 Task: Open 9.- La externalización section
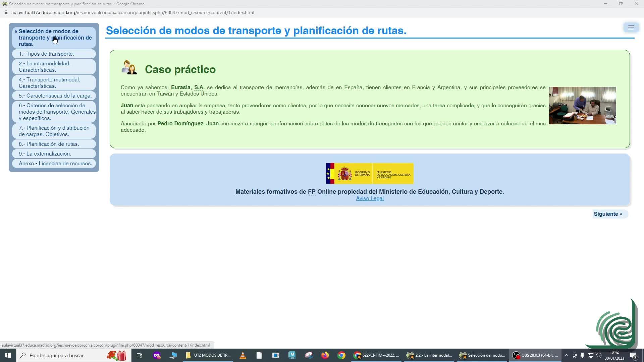[x=45, y=154]
